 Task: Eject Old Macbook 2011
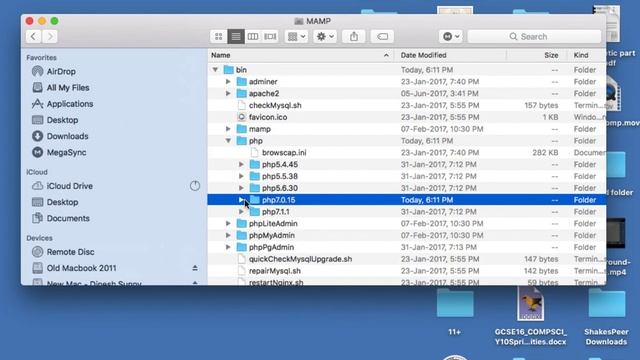pos(195,268)
